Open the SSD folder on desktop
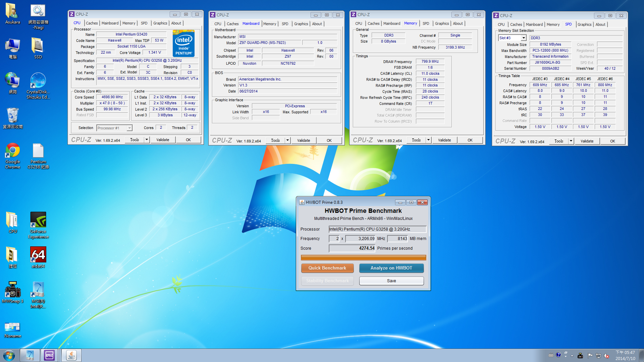 coord(38,48)
